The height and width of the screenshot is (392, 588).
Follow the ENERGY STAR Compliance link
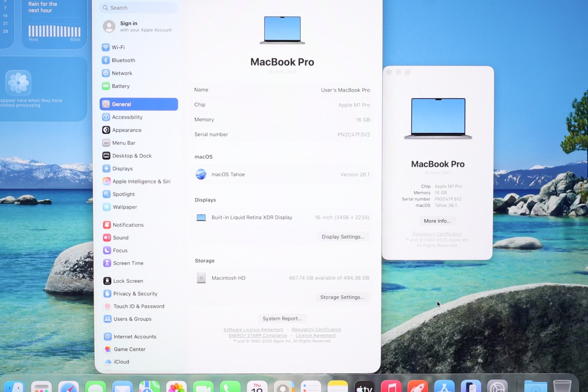[x=258, y=336]
